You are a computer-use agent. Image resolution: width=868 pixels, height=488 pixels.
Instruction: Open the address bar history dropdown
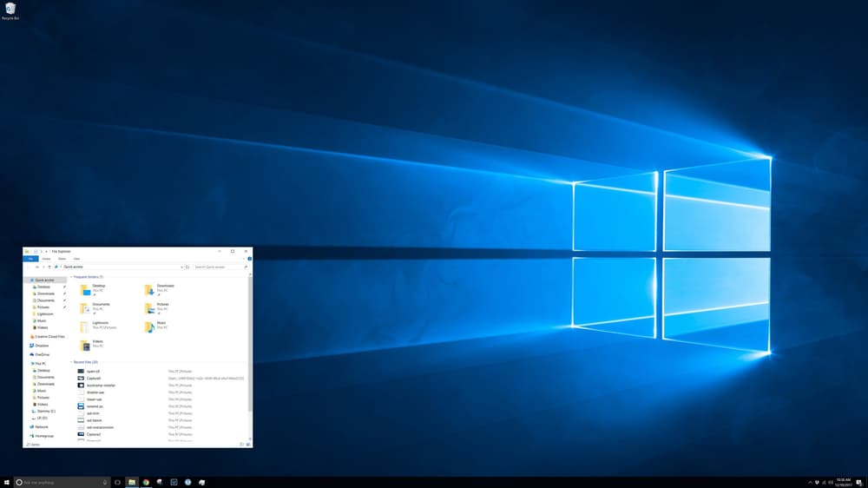[181, 267]
